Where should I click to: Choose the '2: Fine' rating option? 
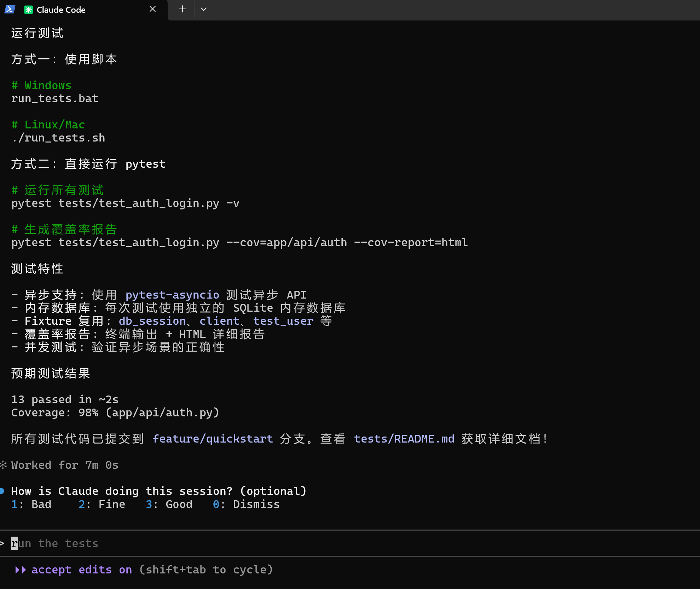point(102,504)
